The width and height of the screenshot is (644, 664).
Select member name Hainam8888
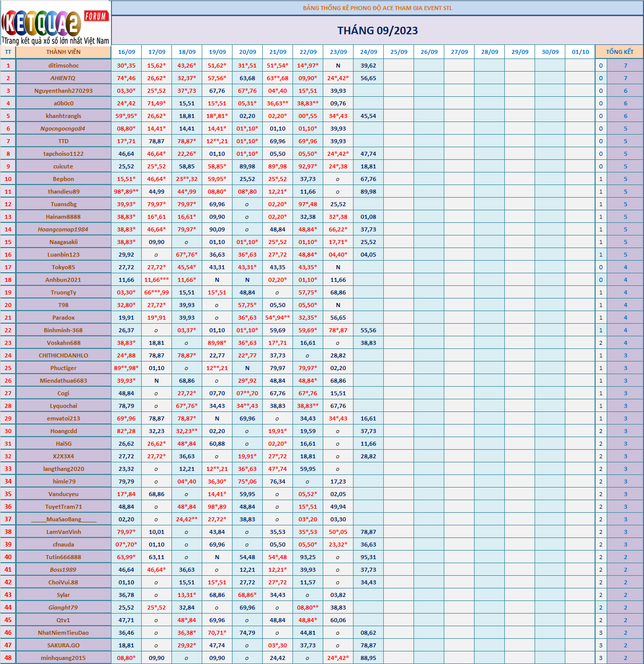(64, 217)
